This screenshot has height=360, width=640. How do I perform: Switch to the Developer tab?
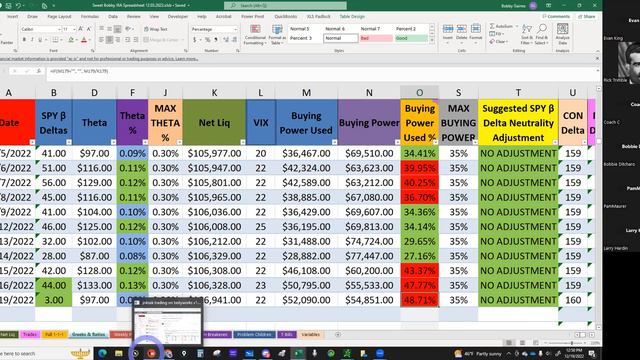click(x=178, y=17)
